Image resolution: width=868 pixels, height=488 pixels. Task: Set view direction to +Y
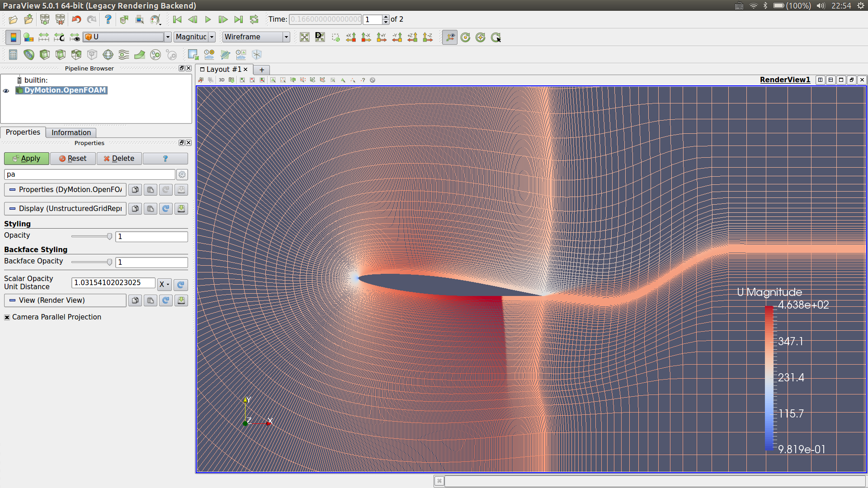point(382,37)
